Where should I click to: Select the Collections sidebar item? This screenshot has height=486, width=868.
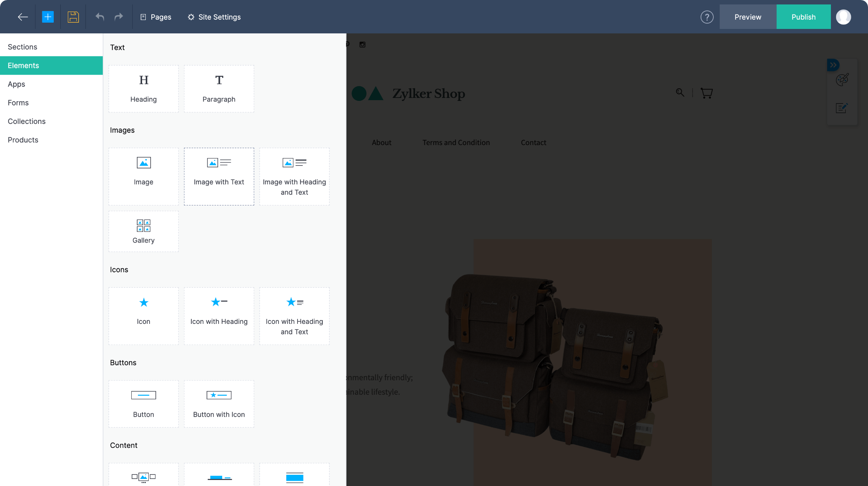point(27,121)
